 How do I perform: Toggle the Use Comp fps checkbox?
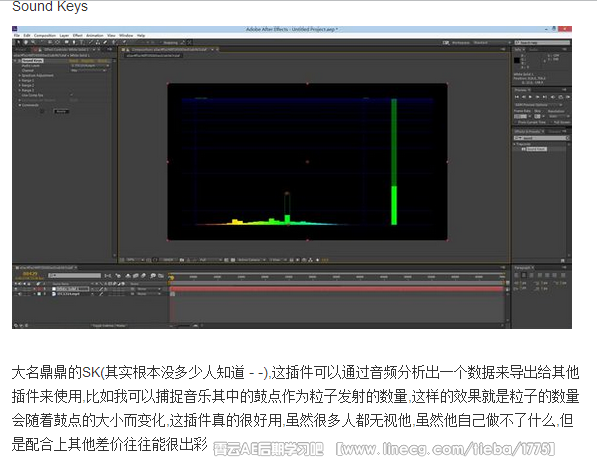(x=72, y=95)
